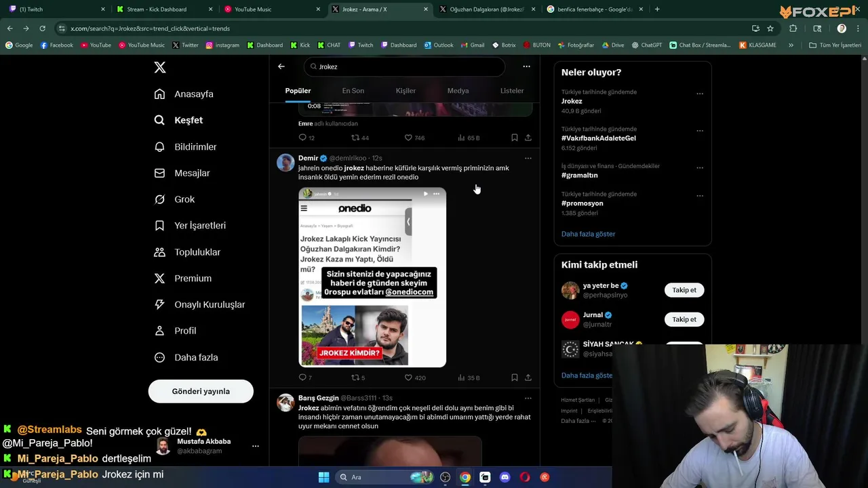
Task: Open the onedio screenshot image in tweet
Action: 372,277
